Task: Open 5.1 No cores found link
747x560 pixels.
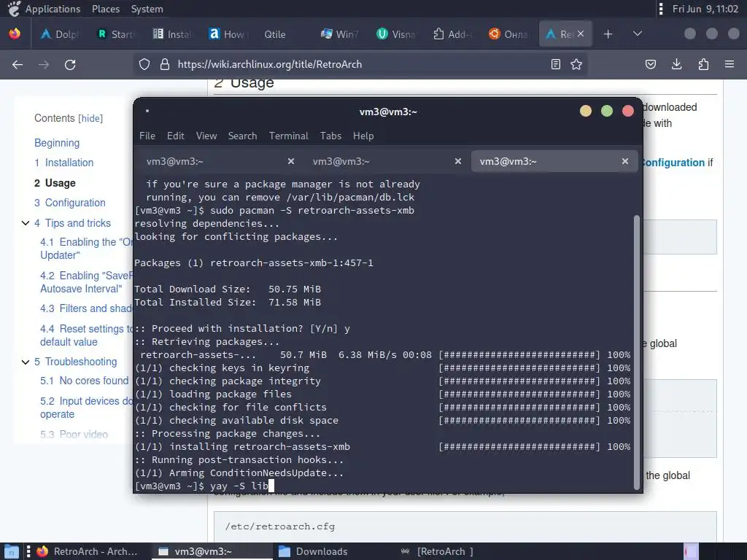Action: pos(85,381)
